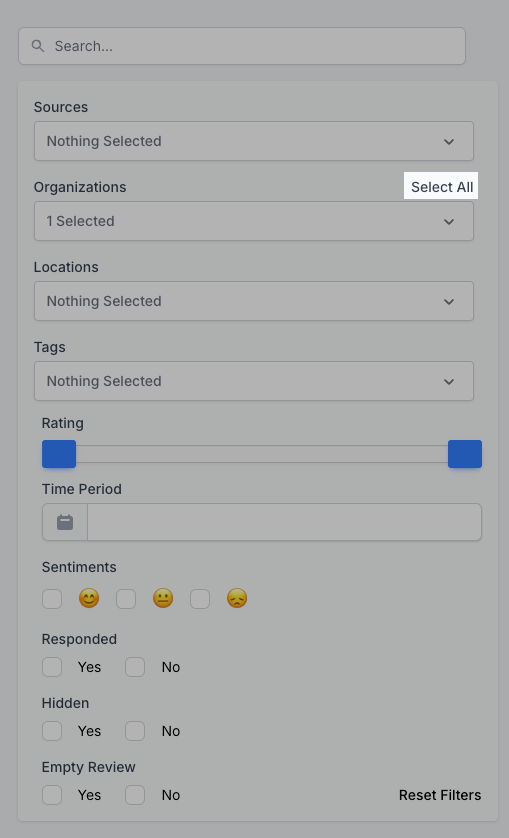Expand the Organizations dropdown showing 1 Selected
Screen dimensions: 509x838
pyautogui.click(x=254, y=221)
